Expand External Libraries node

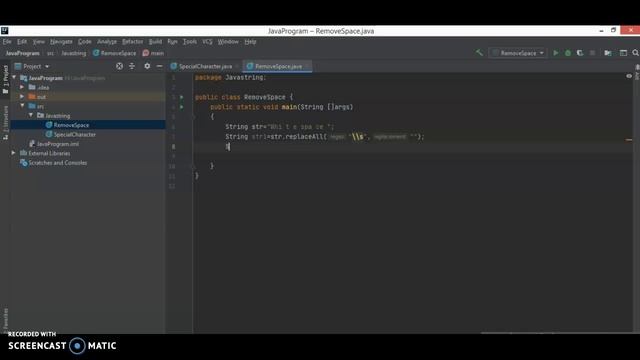pyautogui.click(x=13, y=153)
